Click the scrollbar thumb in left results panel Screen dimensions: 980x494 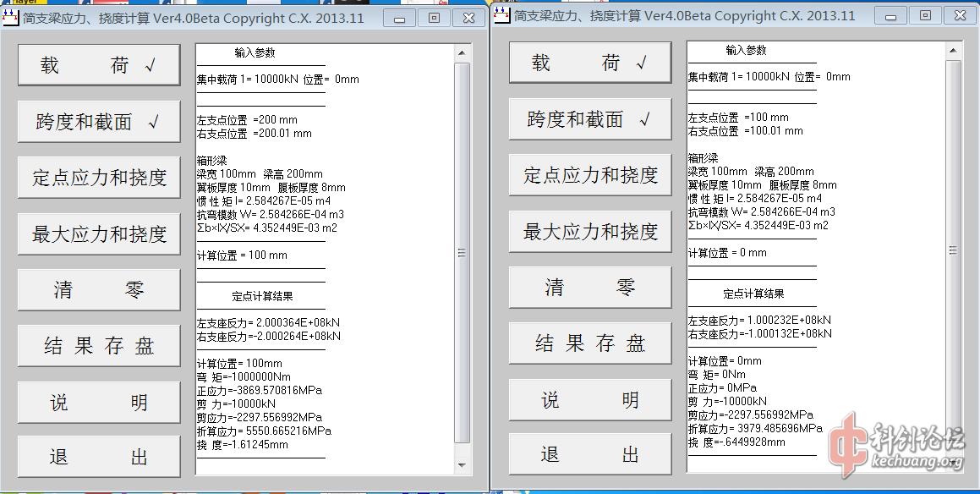pyautogui.click(x=462, y=252)
